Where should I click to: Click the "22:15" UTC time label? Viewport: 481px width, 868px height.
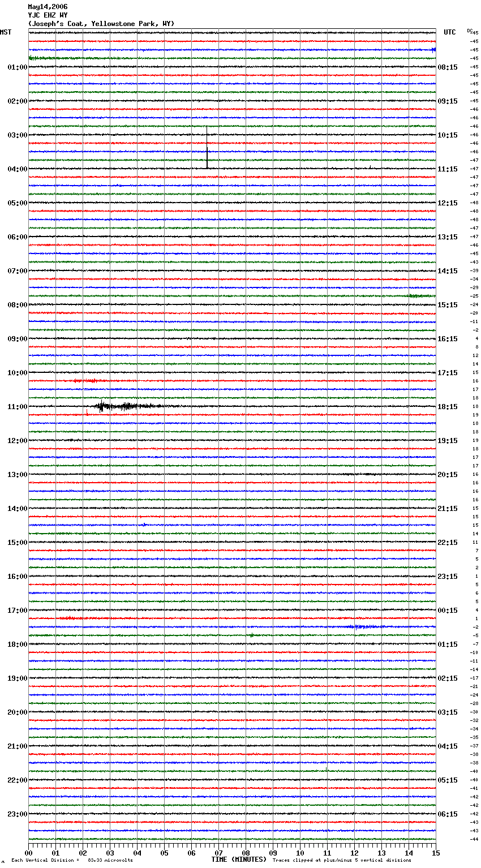pos(448,543)
